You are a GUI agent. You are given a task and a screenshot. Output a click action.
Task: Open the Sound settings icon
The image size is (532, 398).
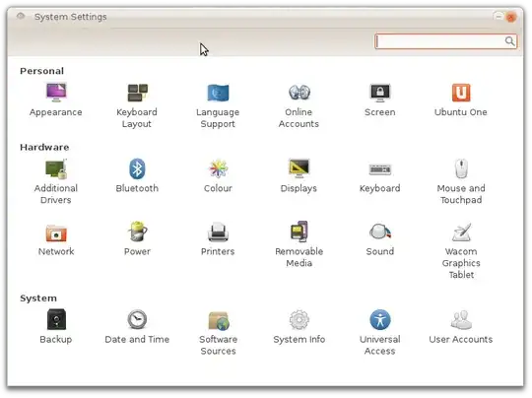[380, 232]
